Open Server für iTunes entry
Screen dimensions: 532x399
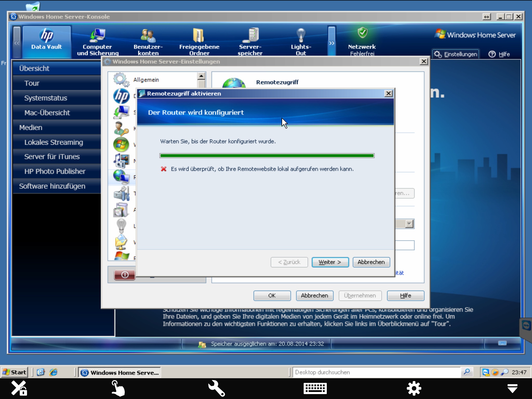click(x=57, y=157)
